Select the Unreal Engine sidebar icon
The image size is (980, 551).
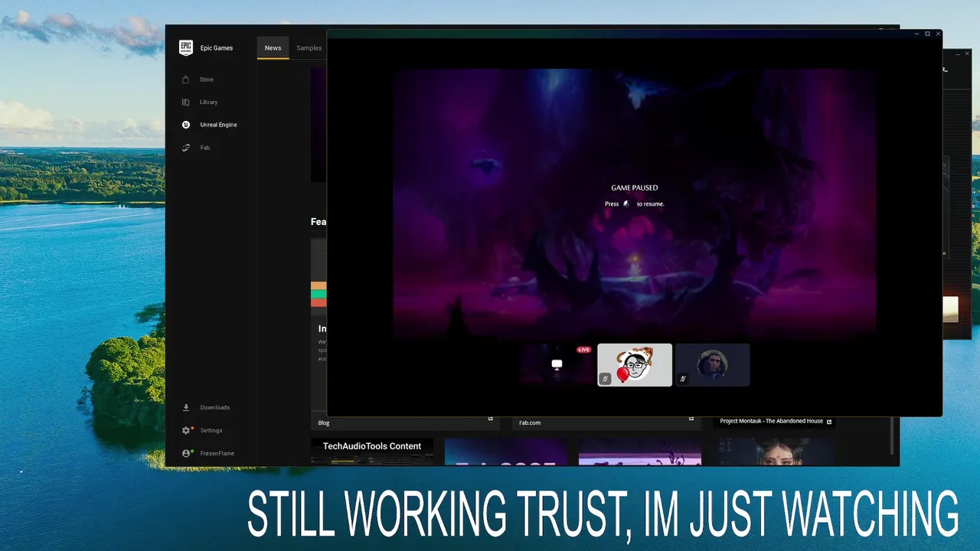[186, 125]
